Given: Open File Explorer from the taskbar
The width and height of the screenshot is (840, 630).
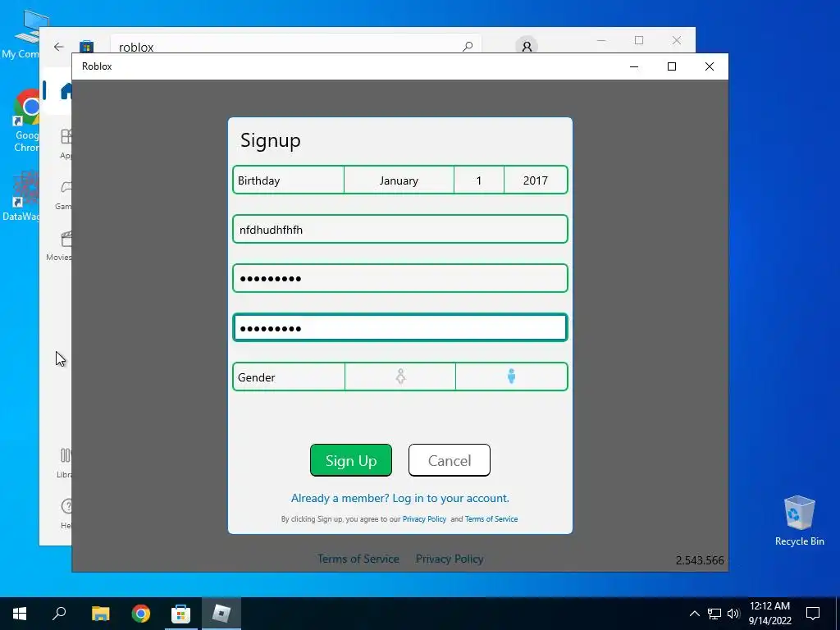Looking at the screenshot, I should (x=100, y=613).
